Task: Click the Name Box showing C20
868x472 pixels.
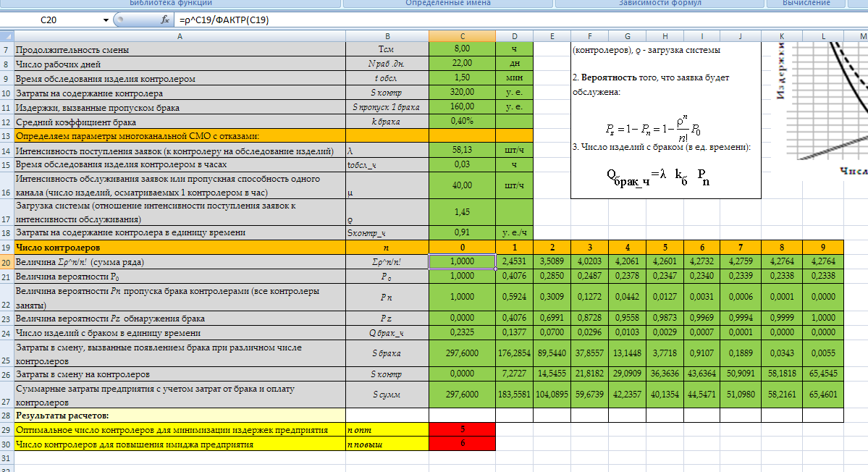Action: pos(49,20)
